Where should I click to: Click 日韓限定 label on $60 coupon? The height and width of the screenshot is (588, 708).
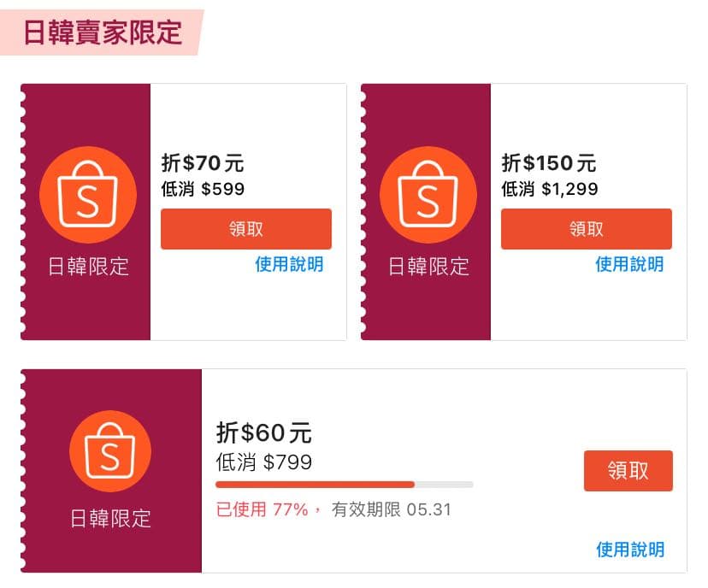[x=110, y=519]
